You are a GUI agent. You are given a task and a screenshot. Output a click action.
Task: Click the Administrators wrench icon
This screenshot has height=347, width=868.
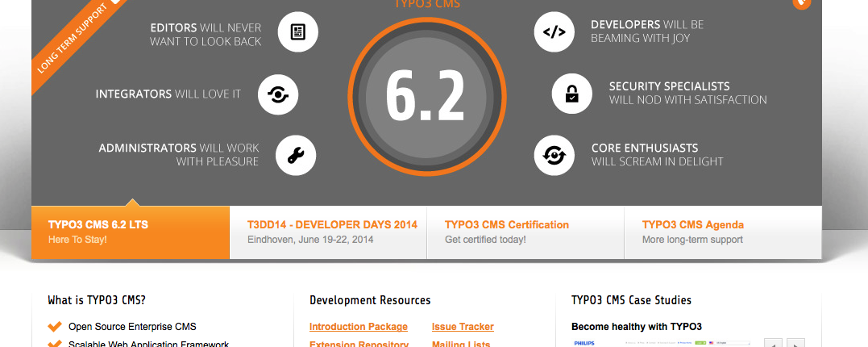coord(296,155)
